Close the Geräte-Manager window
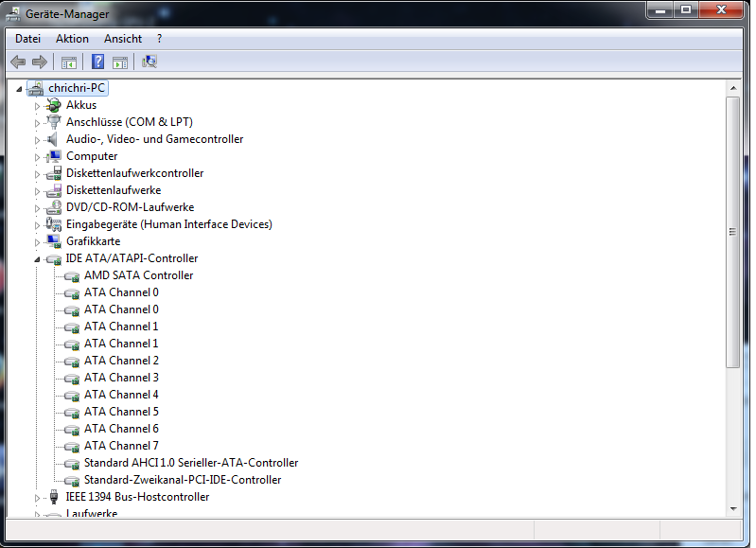Image resolution: width=756 pixels, height=548 pixels. (x=721, y=10)
